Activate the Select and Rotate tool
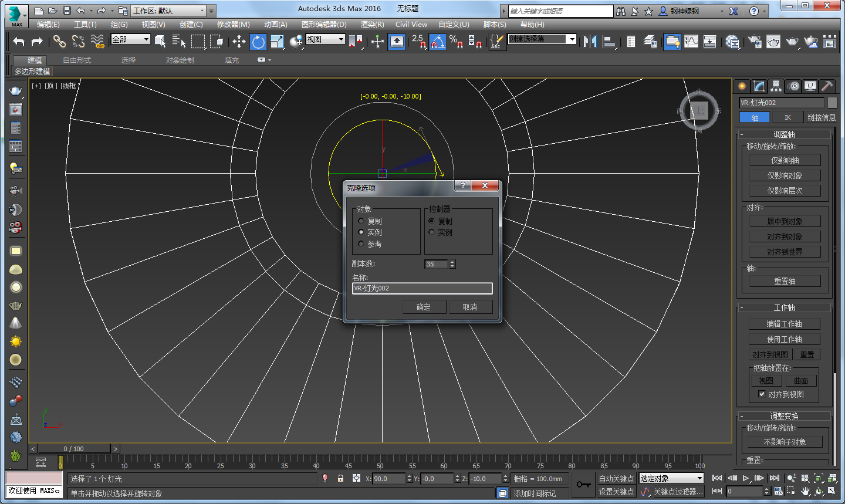Image resolution: width=845 pixels, height=504 pixels. (x=258, y=41)
